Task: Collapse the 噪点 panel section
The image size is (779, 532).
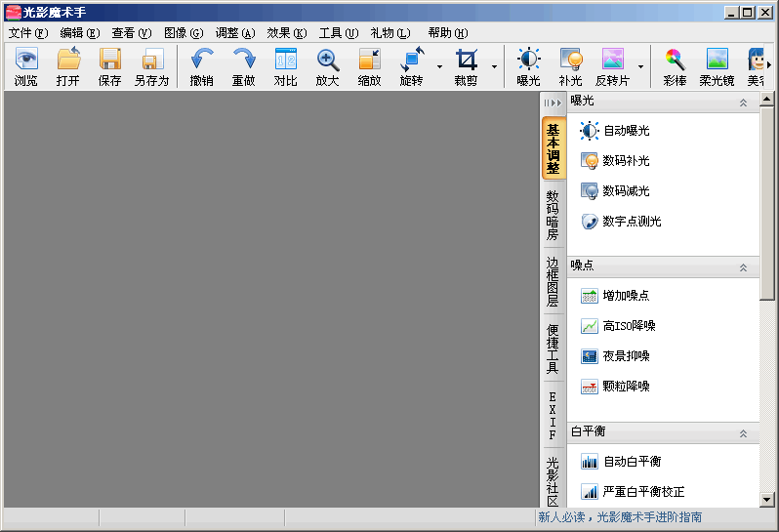Action: [744, 266]
